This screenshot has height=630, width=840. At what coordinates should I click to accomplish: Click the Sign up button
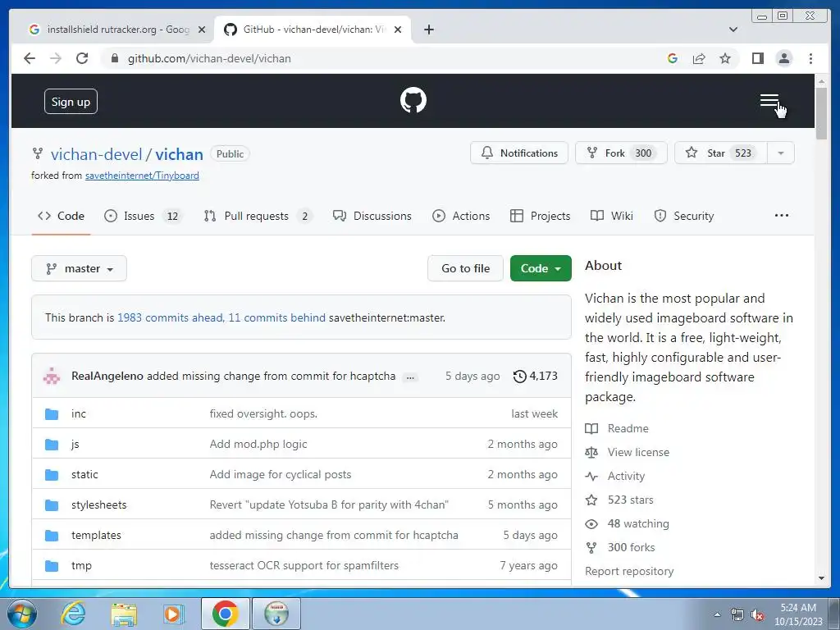(71, 101)
